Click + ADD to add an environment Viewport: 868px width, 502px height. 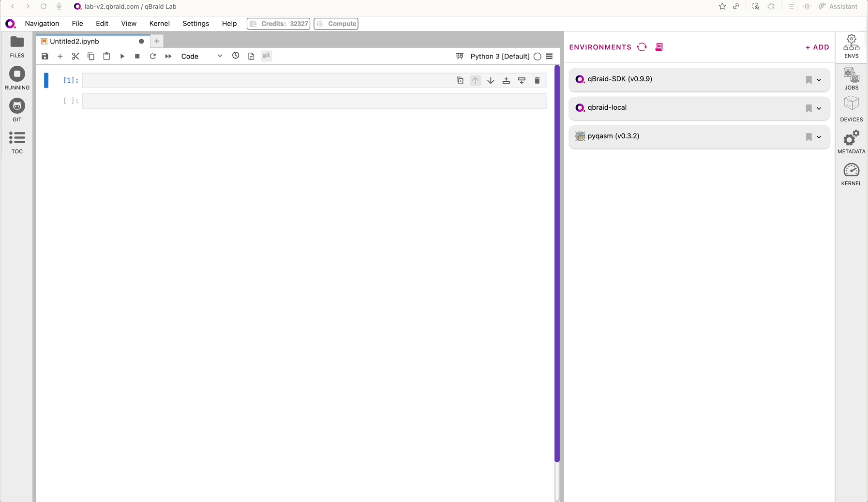[817, 47]
